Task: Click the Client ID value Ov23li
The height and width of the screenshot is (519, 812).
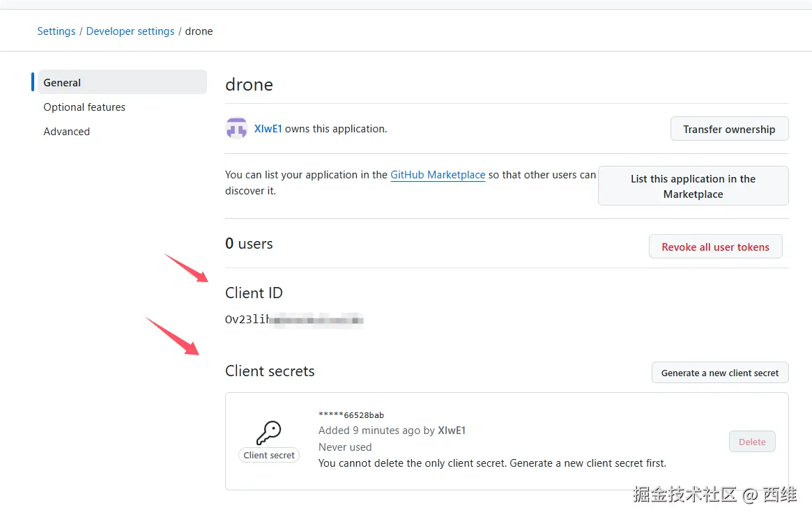Action: 293,319
